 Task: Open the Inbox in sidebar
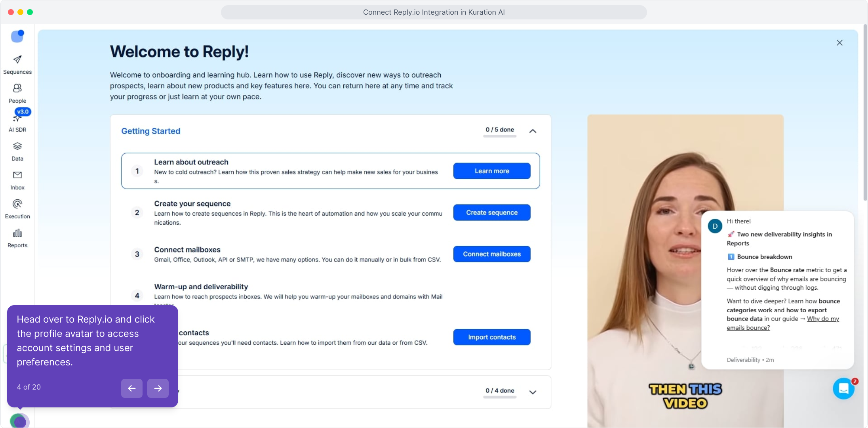click(x=17, y=180)
